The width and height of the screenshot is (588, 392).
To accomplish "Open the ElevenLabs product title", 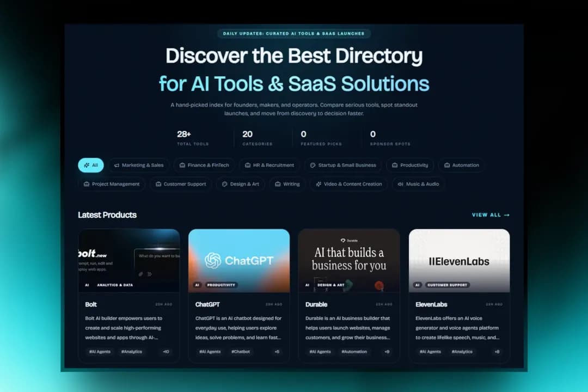I will (431, 304).
